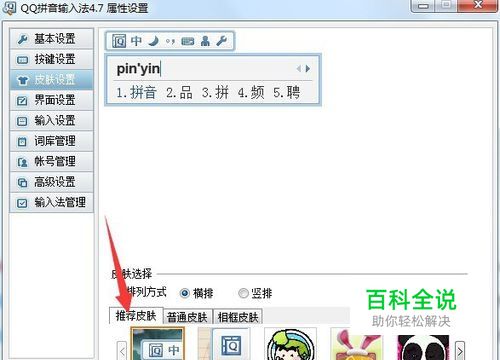Click the QQ拼音 title bar app icon
Image resolution: width=500 pixels, height=360 pixels.
(9, 8)
